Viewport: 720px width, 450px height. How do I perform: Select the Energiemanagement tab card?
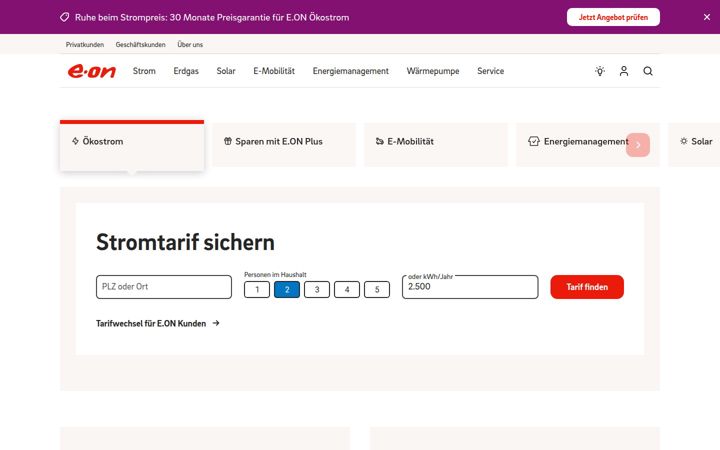(588, 145)
